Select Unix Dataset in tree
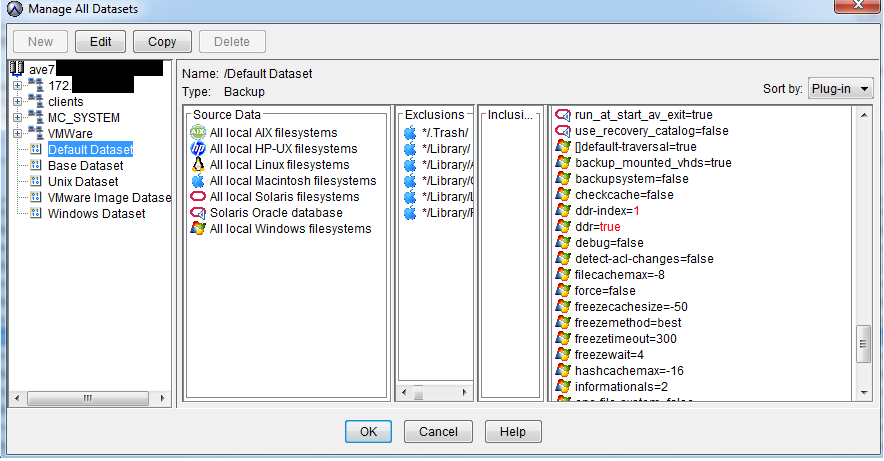The width and height of the screenshot is (884, 461). pyautogui.click(x=83, y=181)
